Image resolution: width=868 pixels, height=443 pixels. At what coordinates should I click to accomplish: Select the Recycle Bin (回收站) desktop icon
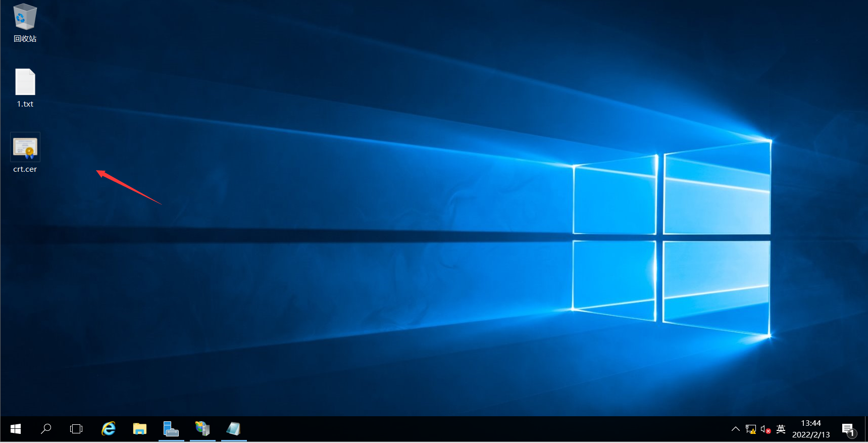coord(25,23)
